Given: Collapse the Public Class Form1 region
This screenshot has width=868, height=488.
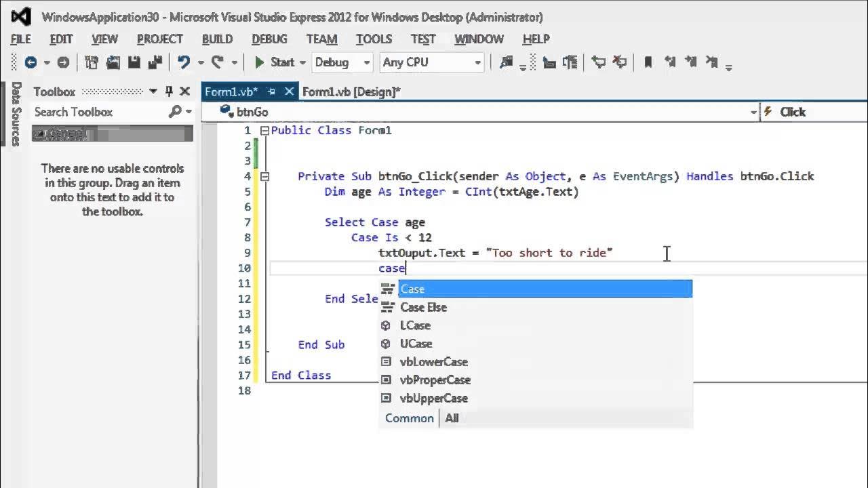Looking at the screenshot, I should (x=264, y=131).
